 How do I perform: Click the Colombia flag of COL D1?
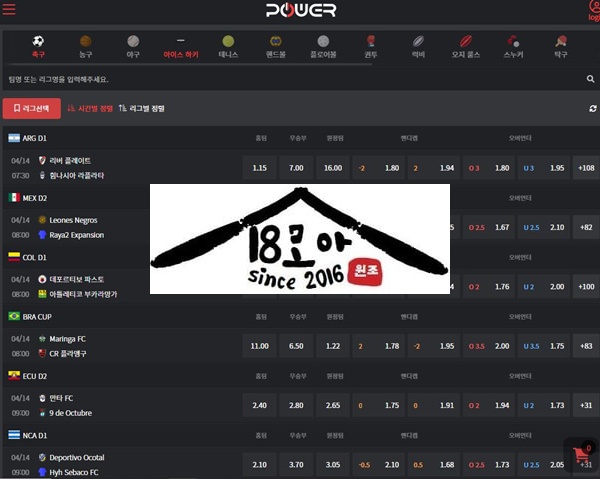click(14, 257)
